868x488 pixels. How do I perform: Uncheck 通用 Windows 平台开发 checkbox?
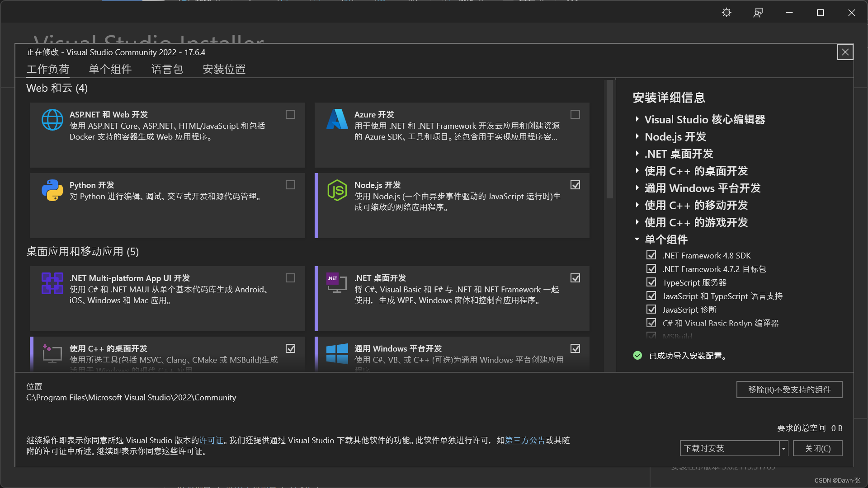point(575,348)
